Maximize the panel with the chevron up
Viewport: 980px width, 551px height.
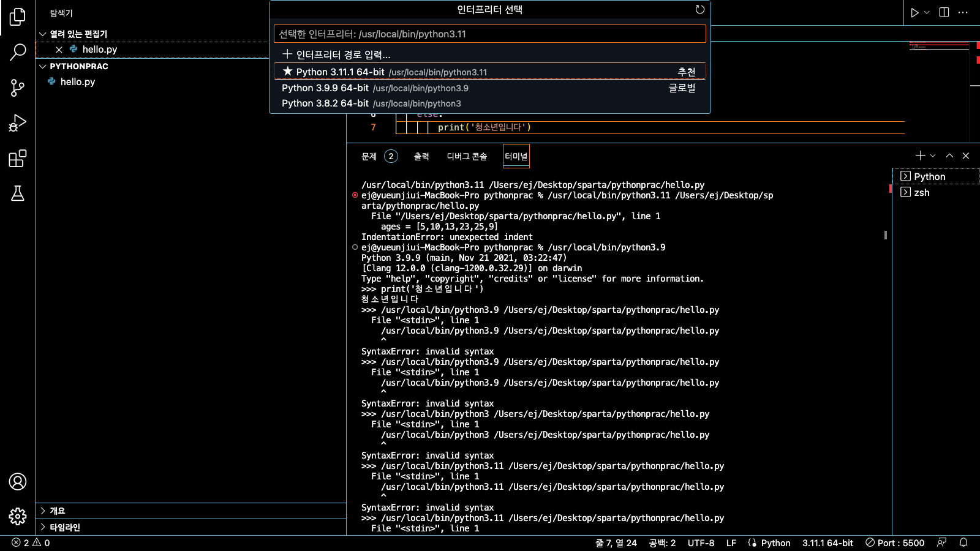(949, 156)
